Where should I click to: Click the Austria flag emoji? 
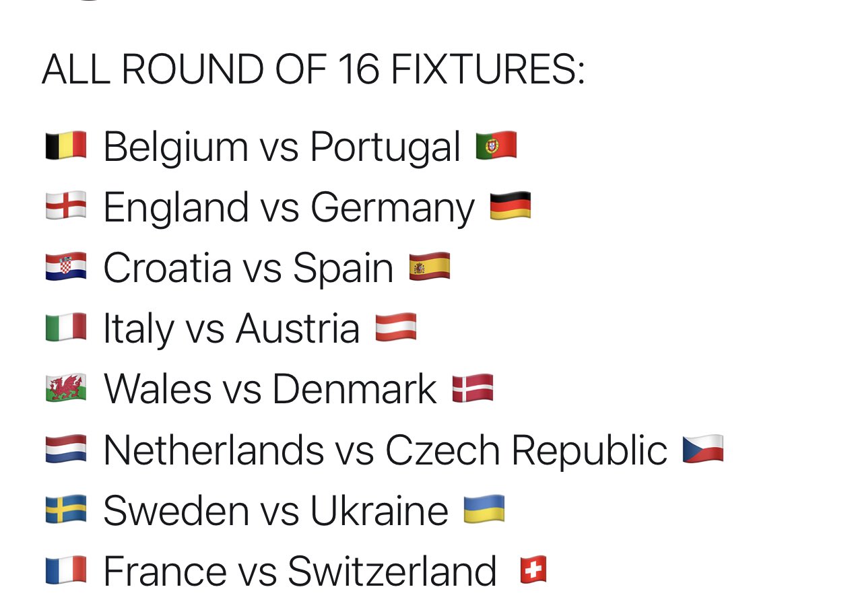[x=396, y=328]
